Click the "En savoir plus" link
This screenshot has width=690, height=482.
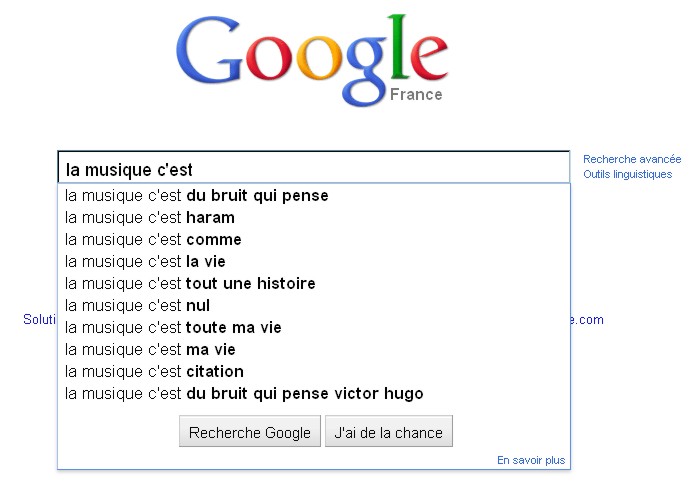point(530,460)
